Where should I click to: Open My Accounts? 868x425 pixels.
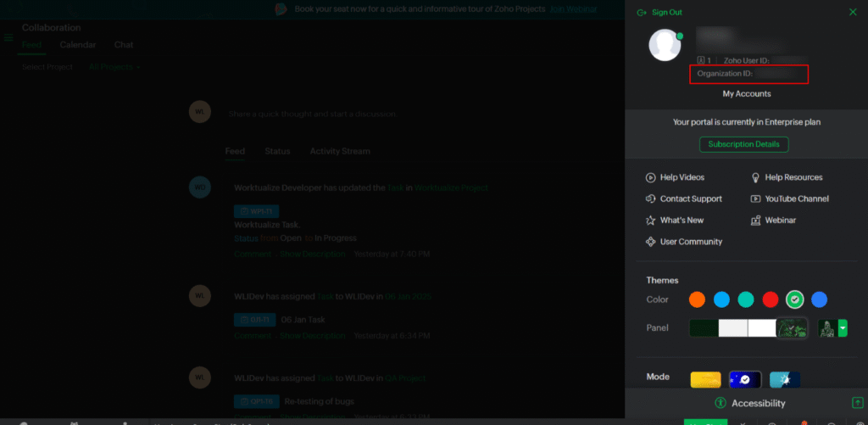coord(746,94)
